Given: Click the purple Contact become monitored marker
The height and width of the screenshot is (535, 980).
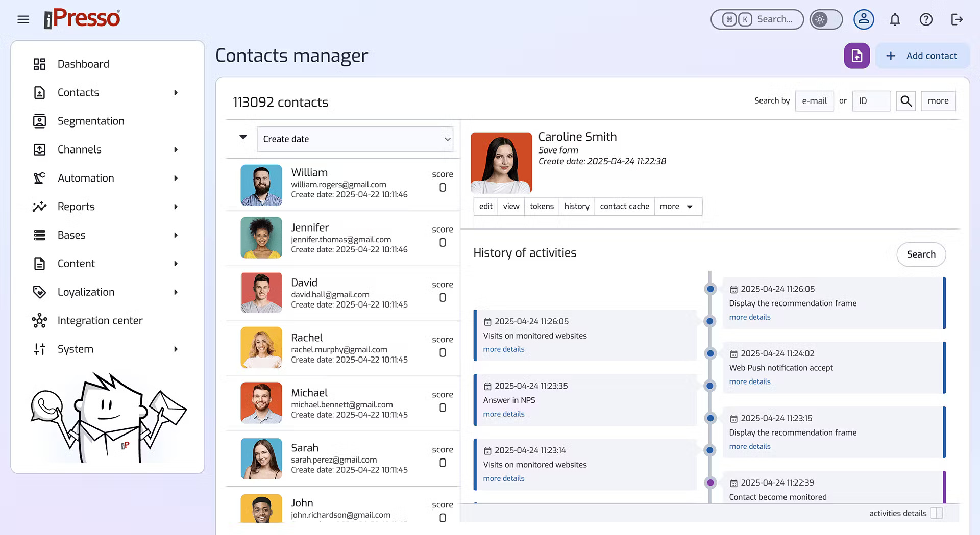Looking at the screenshot, I should 710,482.
